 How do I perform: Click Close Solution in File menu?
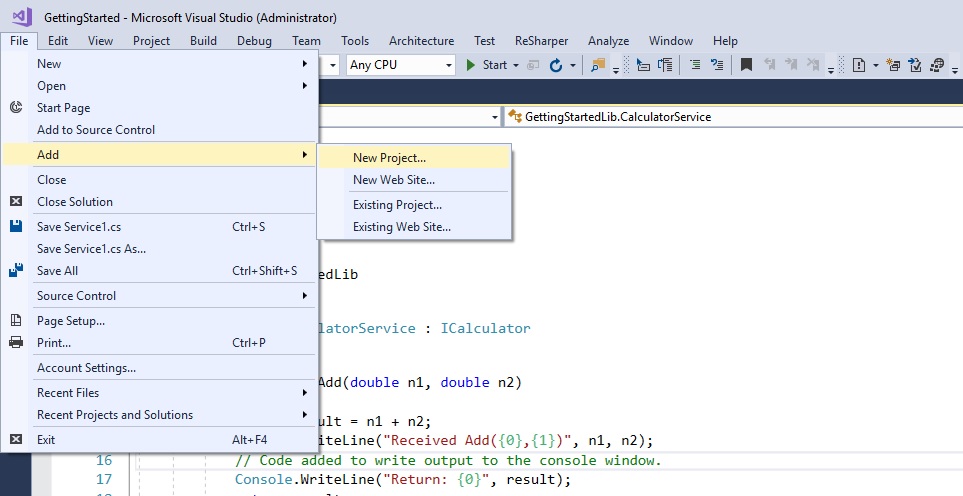[x=75, y=202]
